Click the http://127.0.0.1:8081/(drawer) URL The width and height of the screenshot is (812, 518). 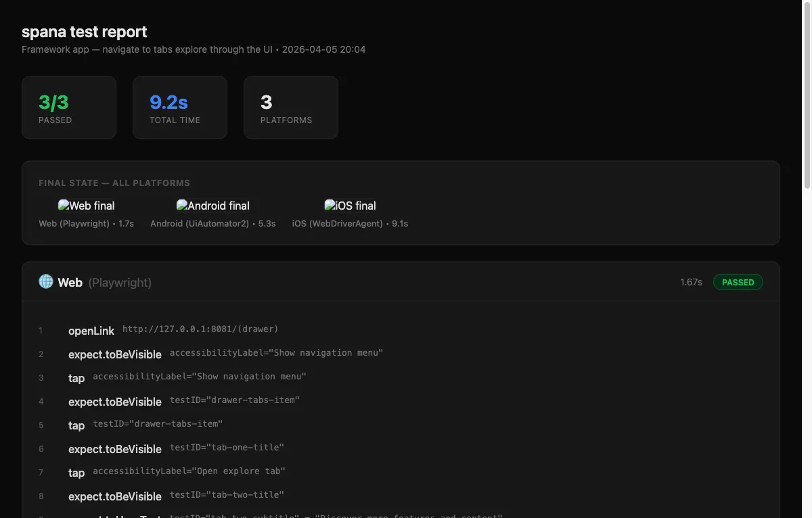(x=200, y=329)
